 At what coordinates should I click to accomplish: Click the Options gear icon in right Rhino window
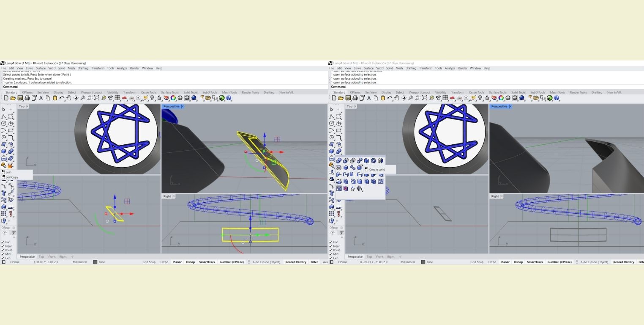point(535,98)
